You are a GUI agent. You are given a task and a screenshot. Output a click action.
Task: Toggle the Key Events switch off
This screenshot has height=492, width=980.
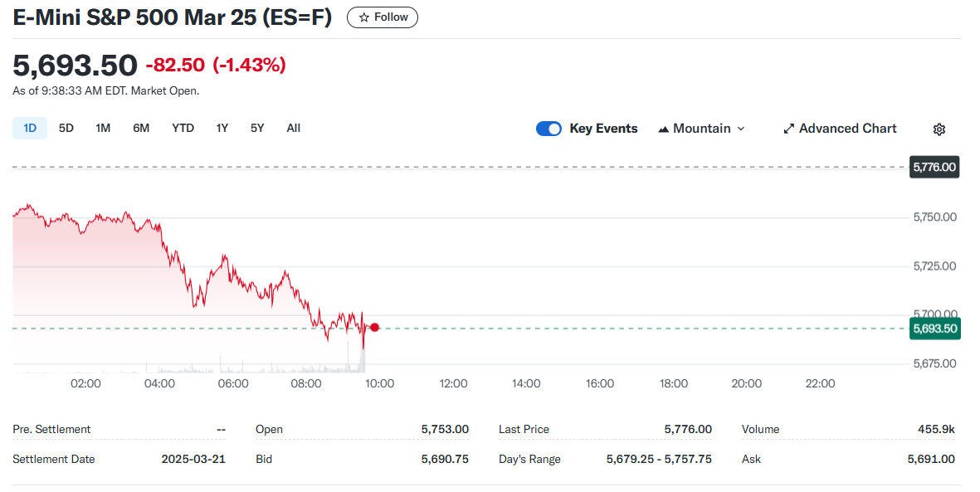pyautogui.click(x=549, y=129)
